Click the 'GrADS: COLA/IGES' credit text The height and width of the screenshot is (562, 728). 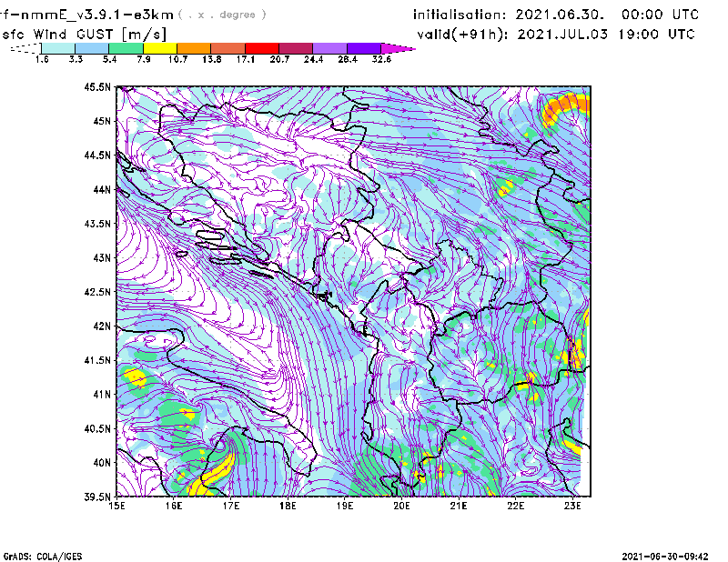[43, 556]
